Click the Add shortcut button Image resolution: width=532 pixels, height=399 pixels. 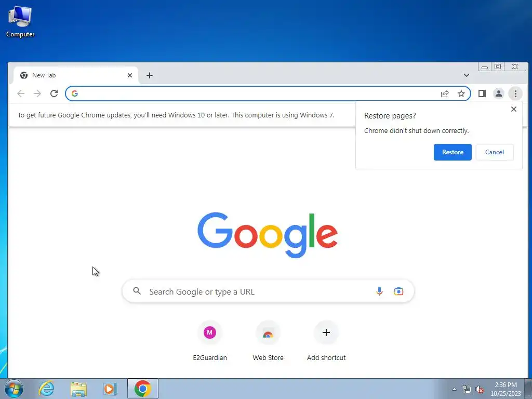(326, 341)
